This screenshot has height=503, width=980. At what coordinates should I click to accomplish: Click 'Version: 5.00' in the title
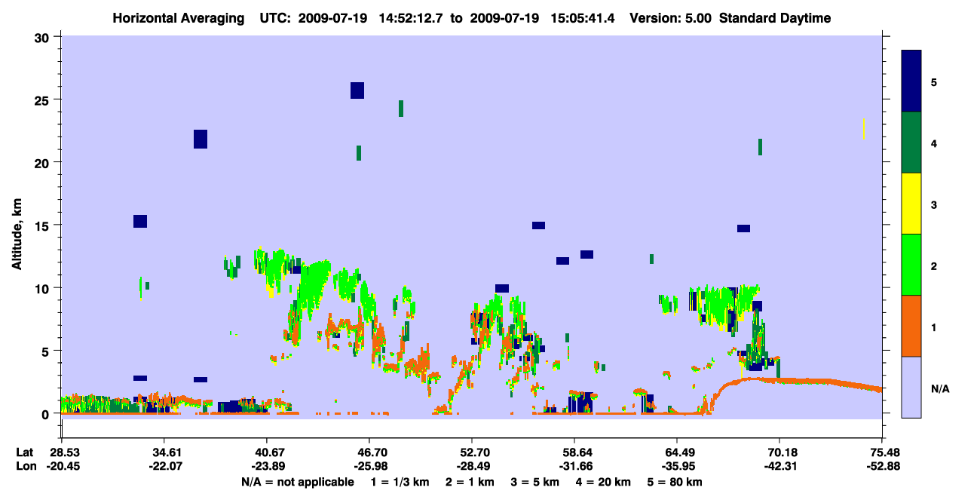click(672, 18)
